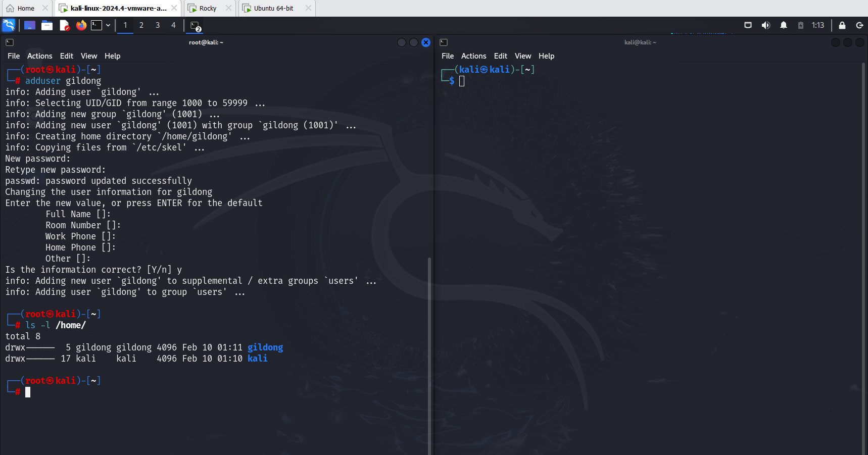Close the Ubuntu 64-bit VM tab

309,8
